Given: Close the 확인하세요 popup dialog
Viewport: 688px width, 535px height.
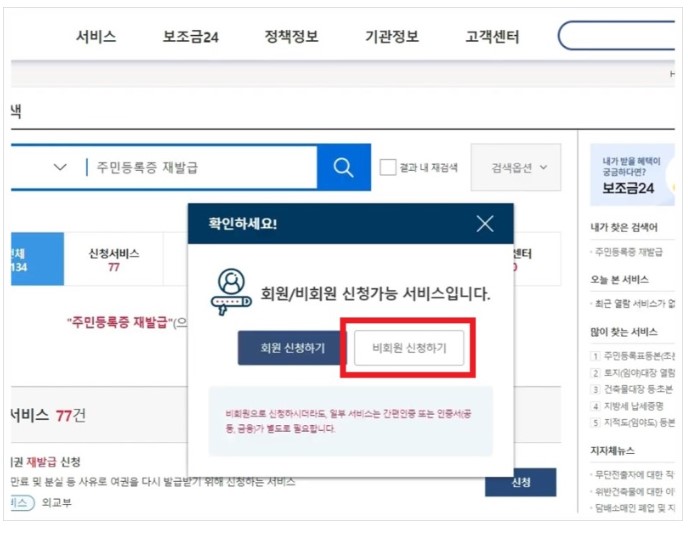Looking at the screenshot, I should tap(485, 224).
